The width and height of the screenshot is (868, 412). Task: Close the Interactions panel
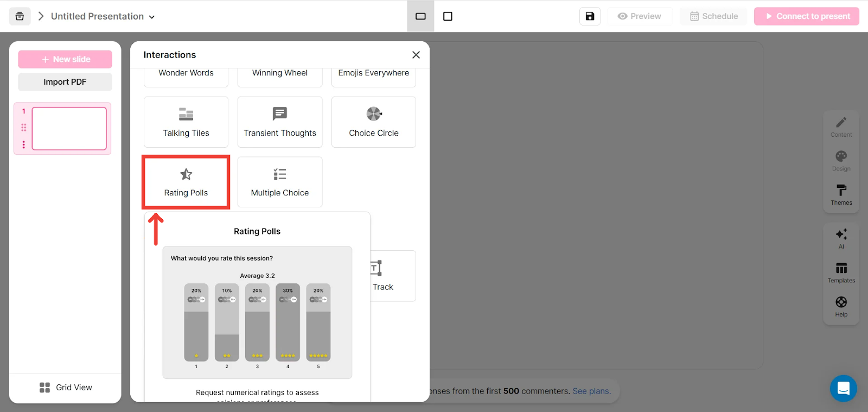[416, 55]
